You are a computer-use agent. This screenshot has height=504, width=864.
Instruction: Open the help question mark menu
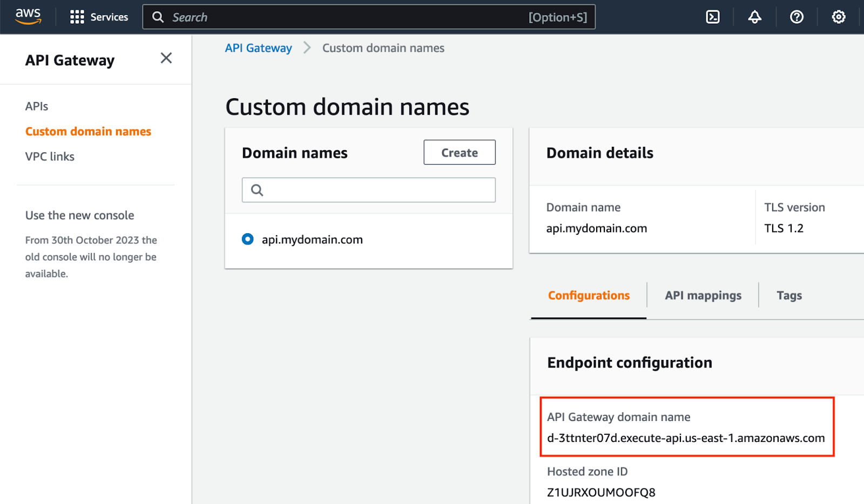796,17
